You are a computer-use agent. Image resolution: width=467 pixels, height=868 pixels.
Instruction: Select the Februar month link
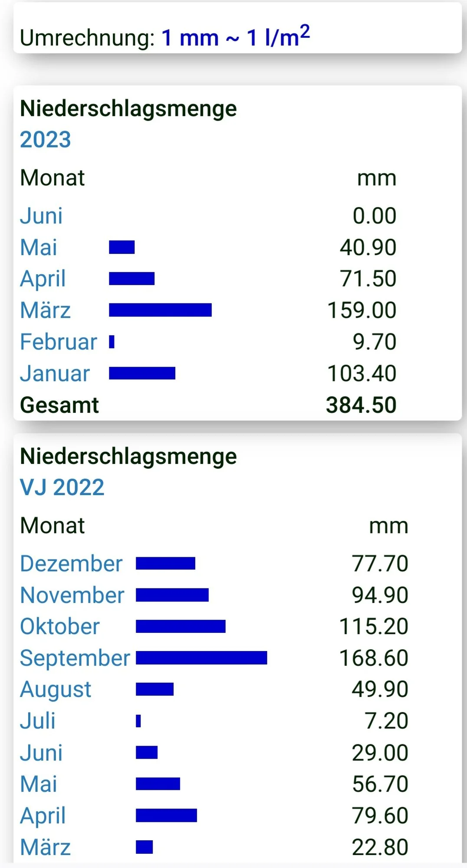(59, 342)
